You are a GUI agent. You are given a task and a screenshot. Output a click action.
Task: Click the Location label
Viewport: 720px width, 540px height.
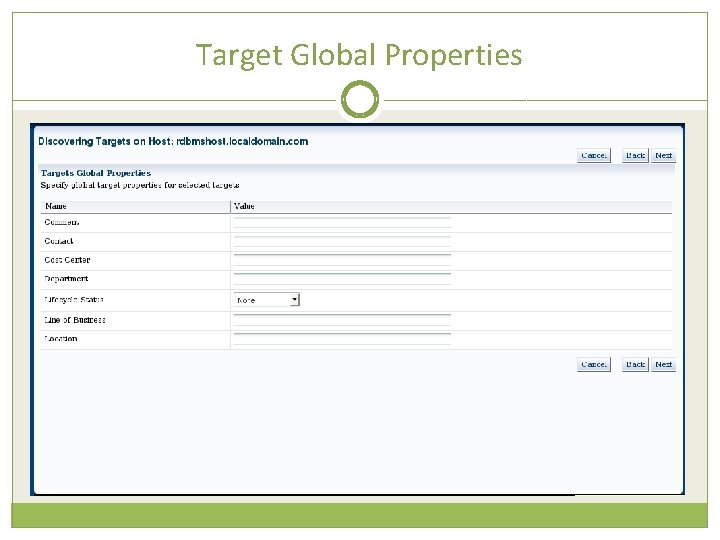tap(61, 339)
